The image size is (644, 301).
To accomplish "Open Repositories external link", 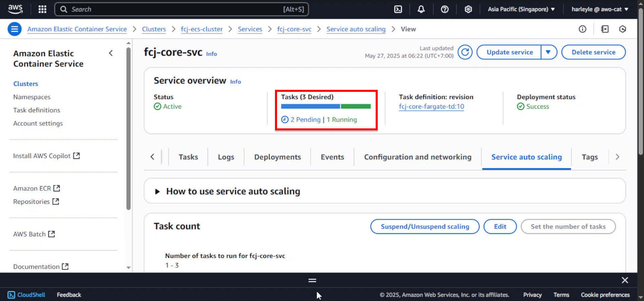I will 36,201.
